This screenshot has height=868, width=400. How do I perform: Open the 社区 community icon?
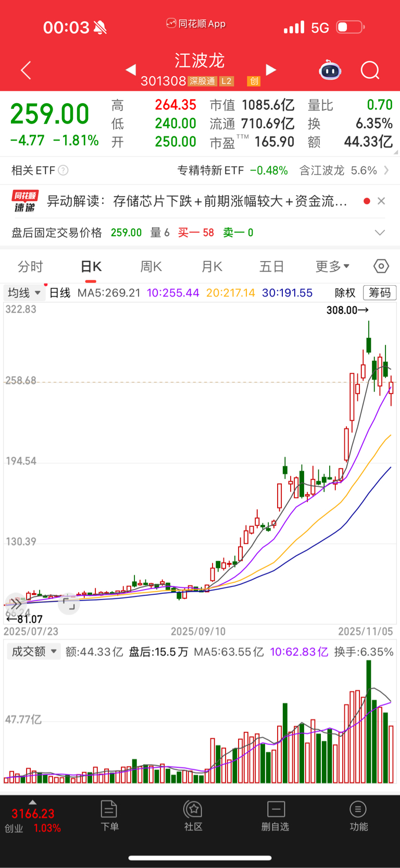click(x=193, y=816)
